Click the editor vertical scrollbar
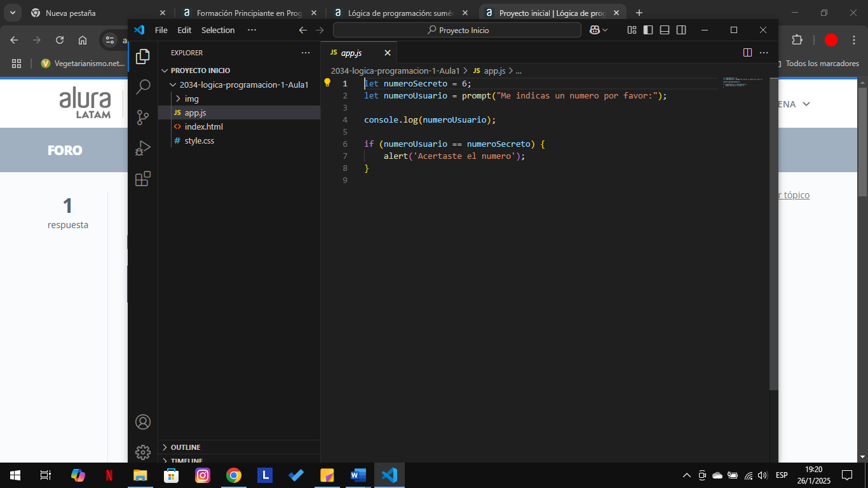This screenshot has height=488, width=868. click(x=773, y=234)
